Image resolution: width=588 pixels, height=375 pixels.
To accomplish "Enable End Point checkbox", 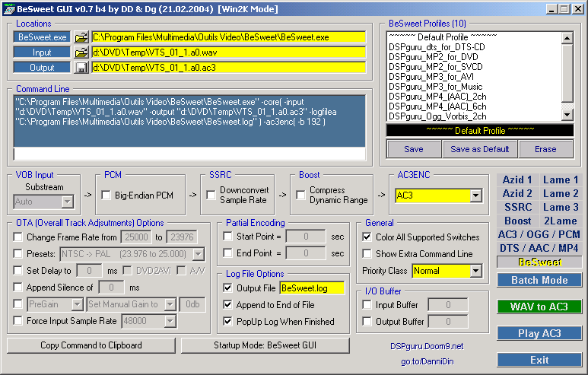I will 227,253.
